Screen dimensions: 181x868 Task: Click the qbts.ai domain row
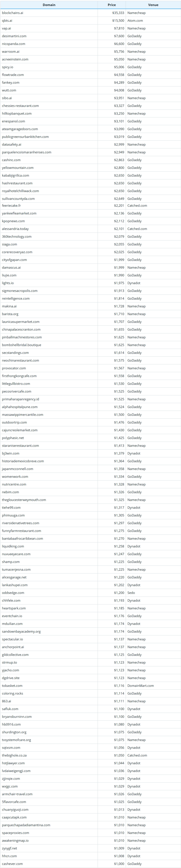[90, 20]
